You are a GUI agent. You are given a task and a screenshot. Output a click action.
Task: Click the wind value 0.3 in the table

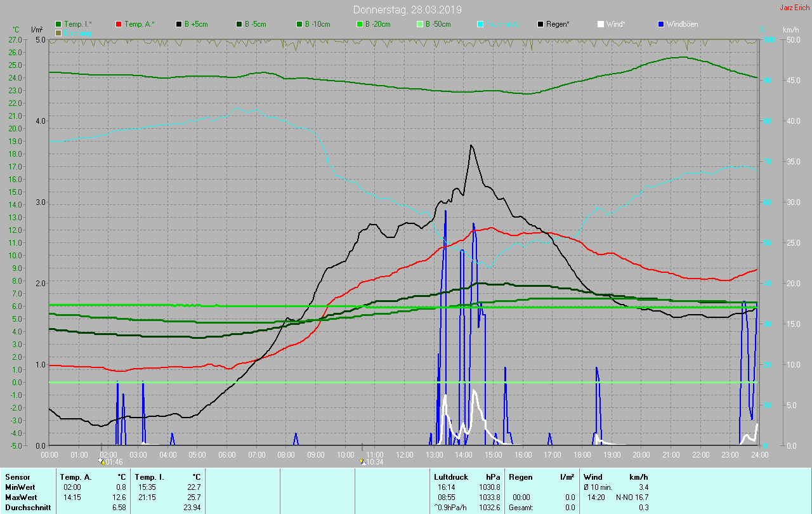pos(643,508)
